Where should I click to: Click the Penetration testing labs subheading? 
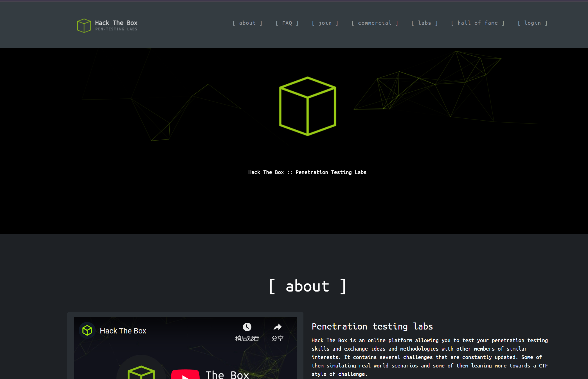pos(372,326)
